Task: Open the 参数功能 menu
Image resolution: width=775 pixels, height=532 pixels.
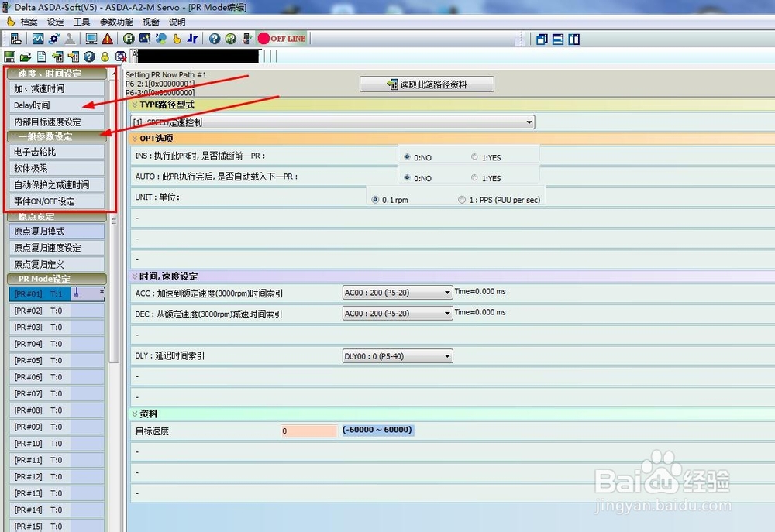Action: tap(116, 22)
